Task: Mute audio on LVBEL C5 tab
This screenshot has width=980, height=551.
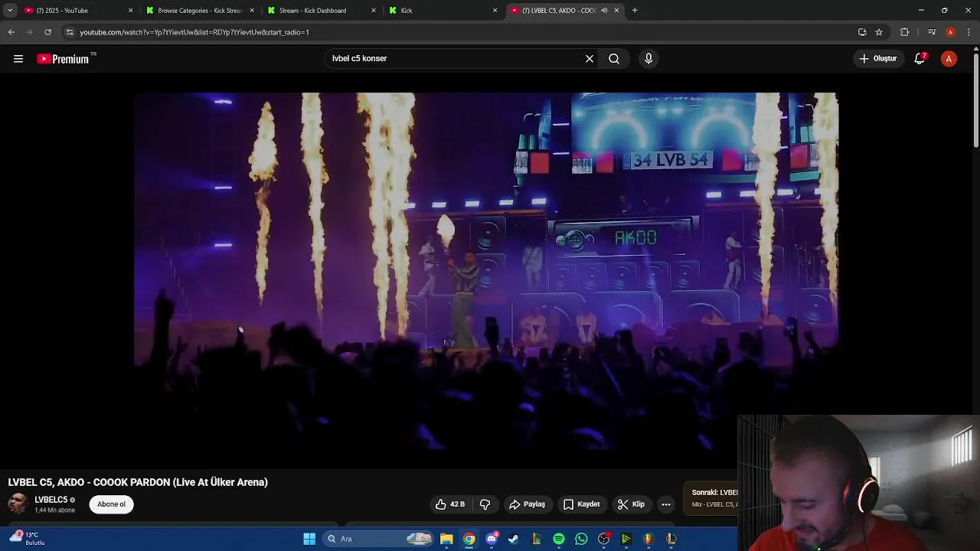Action: (604, 11)
